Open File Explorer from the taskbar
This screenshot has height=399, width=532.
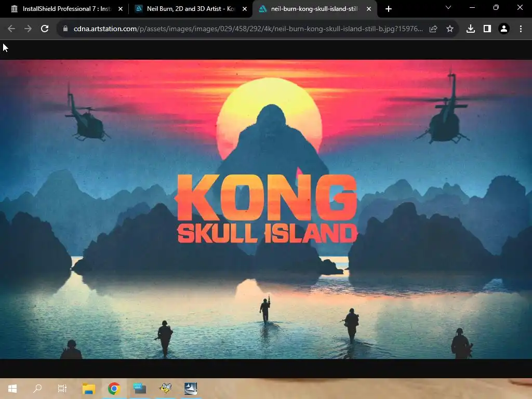88,389
